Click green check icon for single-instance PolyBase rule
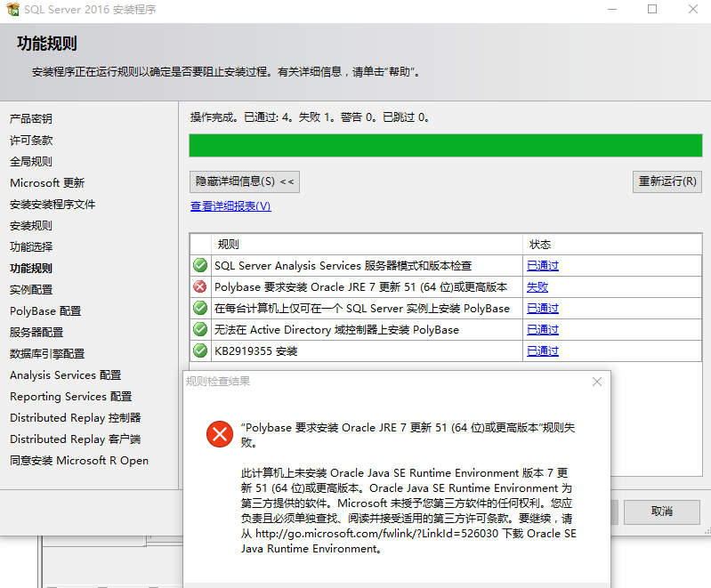The height and width of the screenshot is (588, 711). pos(200,308)
